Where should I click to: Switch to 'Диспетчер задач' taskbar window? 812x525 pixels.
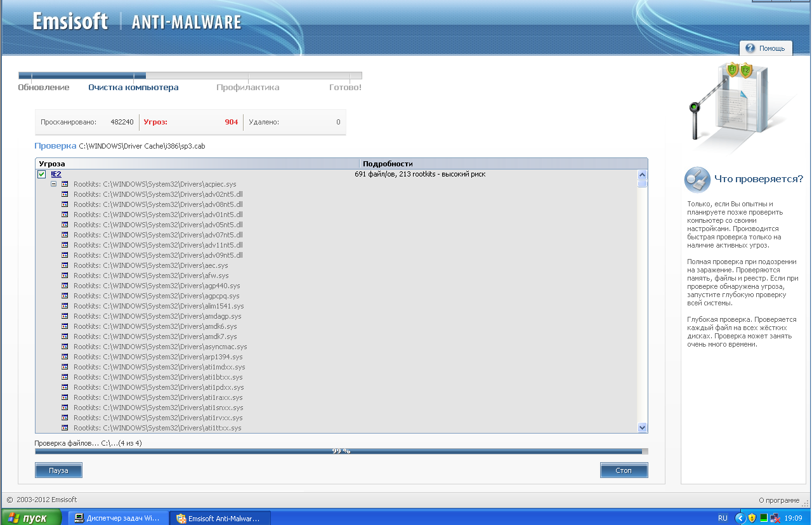pos(119,518)
